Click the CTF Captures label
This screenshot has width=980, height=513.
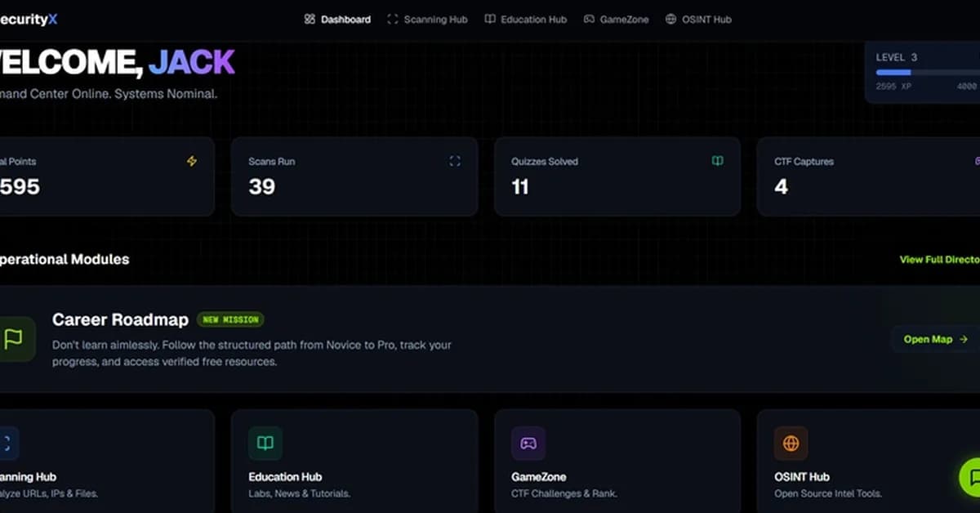(x=804, y=162)
